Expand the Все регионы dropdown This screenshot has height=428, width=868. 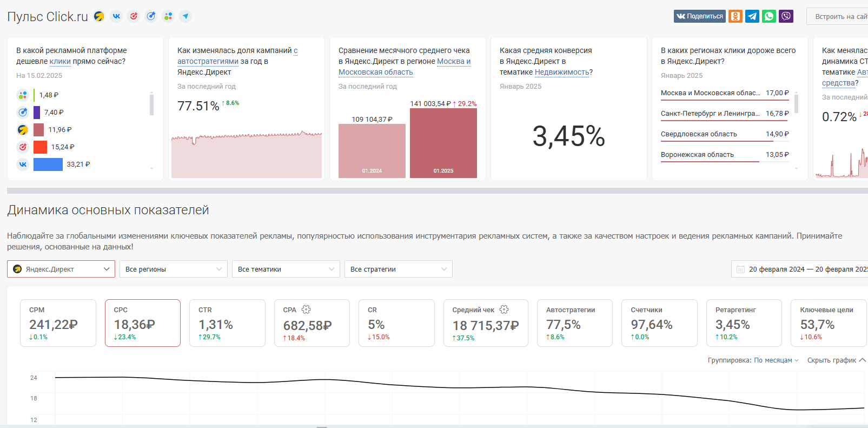click(173, 269)
